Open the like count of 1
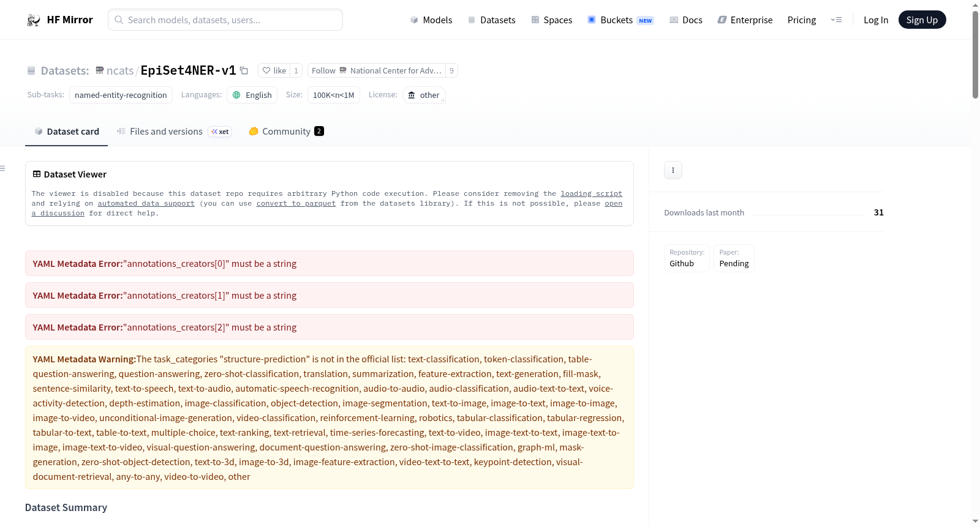The height and width of the screenshot is (527, 980). (296, 70)
